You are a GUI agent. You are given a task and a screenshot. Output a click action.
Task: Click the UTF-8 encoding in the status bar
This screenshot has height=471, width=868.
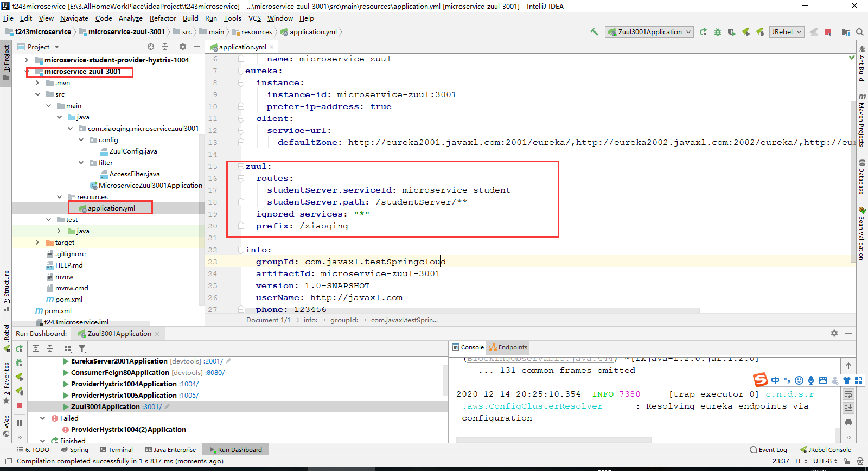tap(825, 461)
